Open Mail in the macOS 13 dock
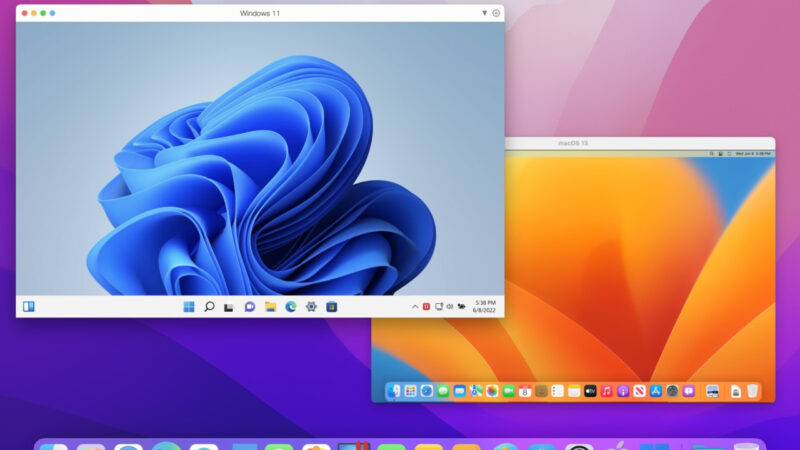800x450 pixels. [x=459, y=391]
